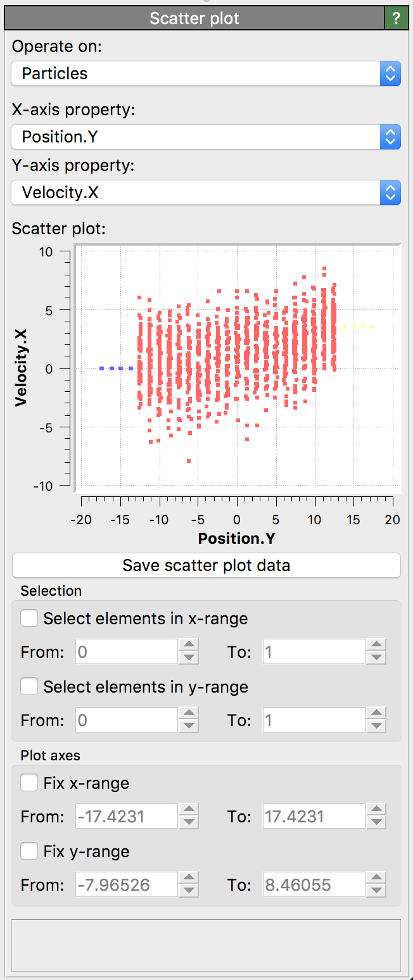Increment selection x-range From stepper up arrow
This screenshot has width=413, height=980.
click(189, 646)
